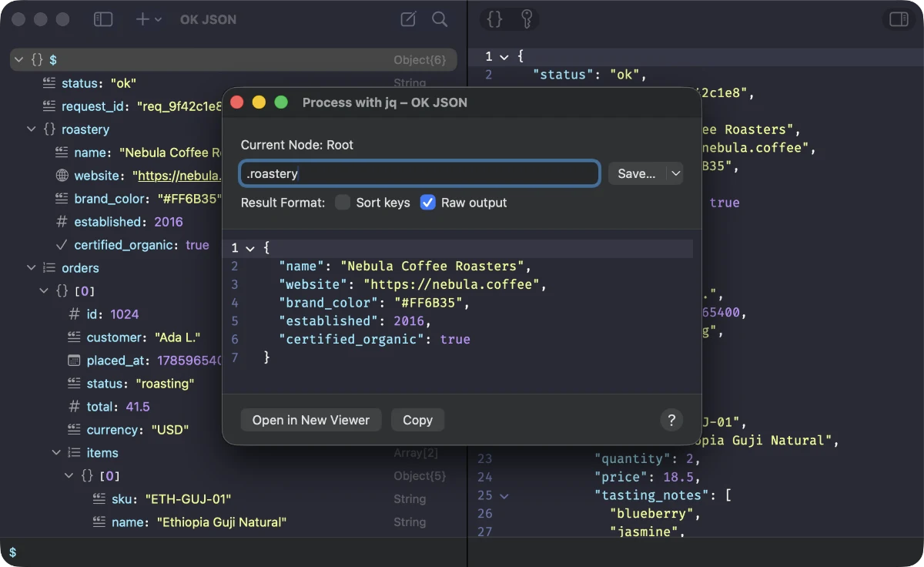Open the jq help question mark
The height and width of the screenshot is (567, 924).
671,420
